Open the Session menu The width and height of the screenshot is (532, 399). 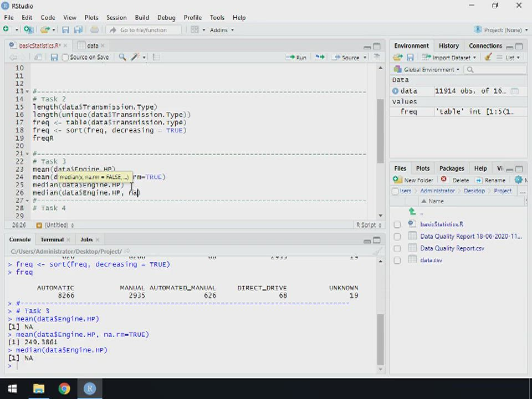click(116, 18)
